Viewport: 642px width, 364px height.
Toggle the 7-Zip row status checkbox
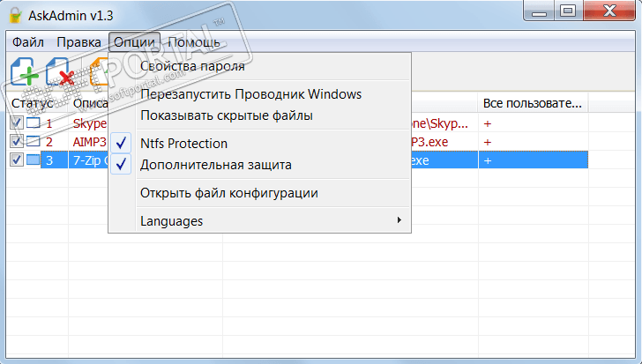pos(17,160)
